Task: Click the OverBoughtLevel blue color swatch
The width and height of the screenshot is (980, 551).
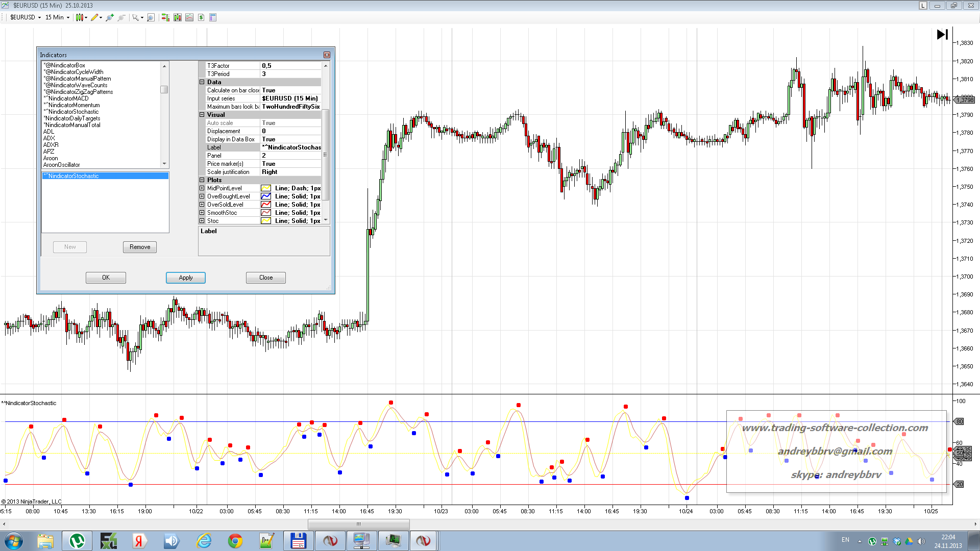Action: pyautogui.click(x=266, y=196)
